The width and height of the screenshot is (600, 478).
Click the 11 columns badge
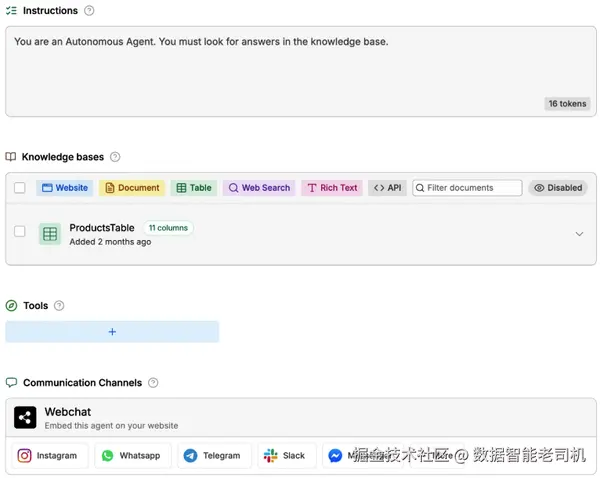tap(168, 228)
